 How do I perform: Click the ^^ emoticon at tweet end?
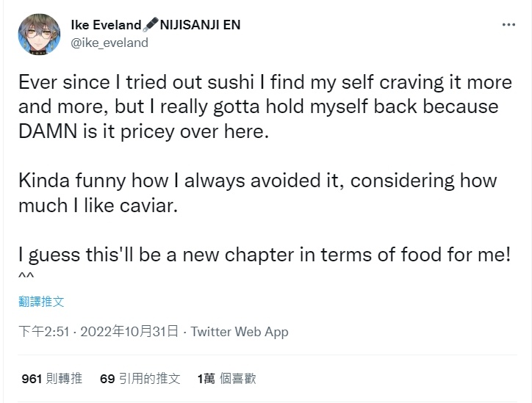[x=26, y=276]
